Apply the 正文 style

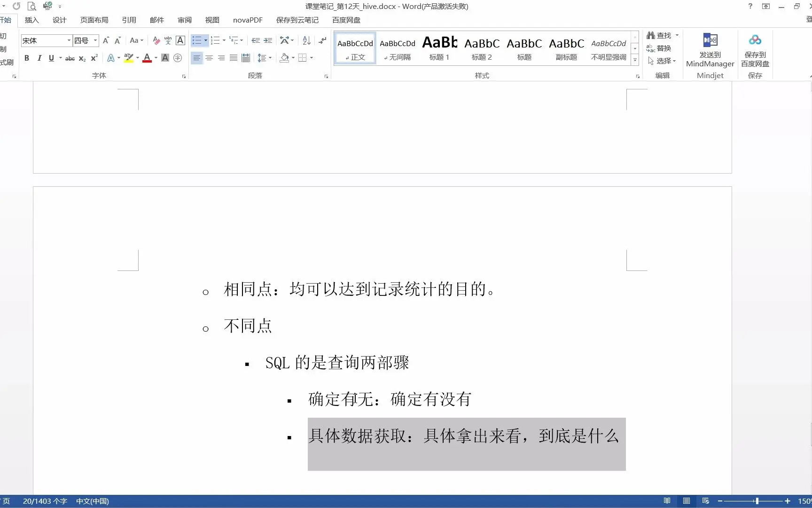coord(355,48)
